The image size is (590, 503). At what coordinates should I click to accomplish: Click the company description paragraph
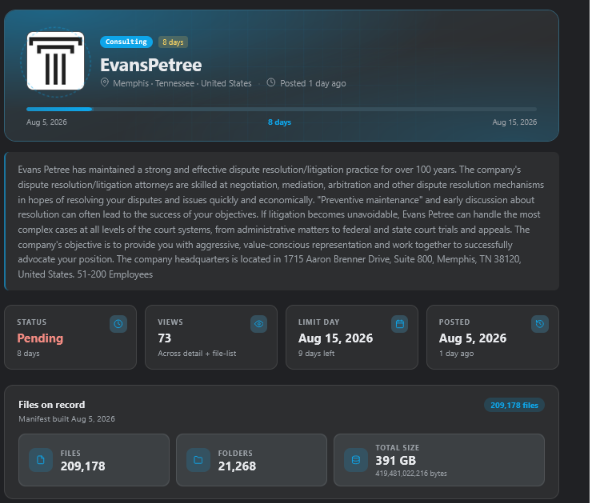[x=281, y=222]
